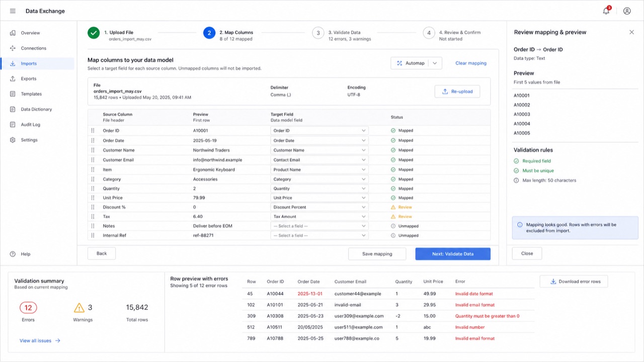Screen dimensions: 644x362
Task: Open target field dropdown for Notes row
Action: point(319,226)
